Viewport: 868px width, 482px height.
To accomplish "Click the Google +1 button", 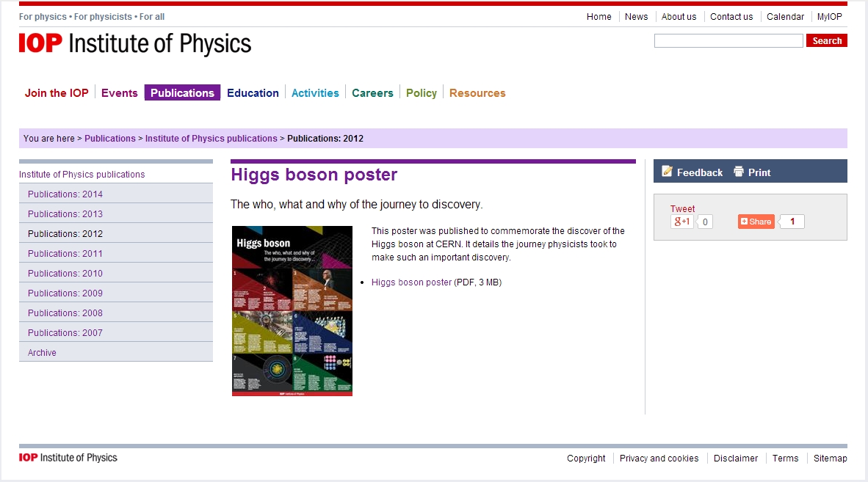I will tap(681, 222).
